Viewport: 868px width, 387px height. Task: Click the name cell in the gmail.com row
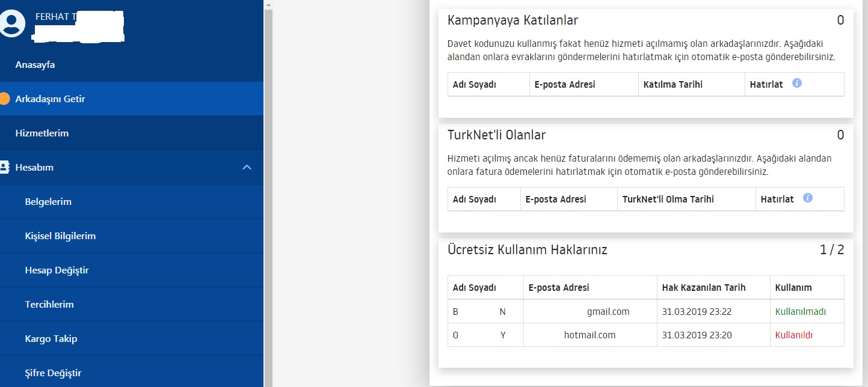tap(486, 312)
